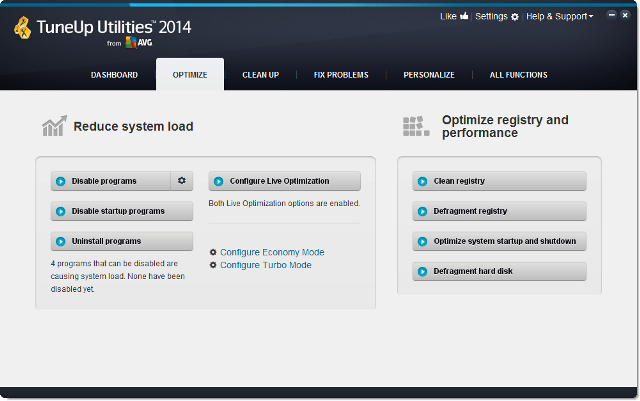Start Defragment hard disk
Image resolution: width=640 pixels, height=401 pixels.
tap(499, 272)
